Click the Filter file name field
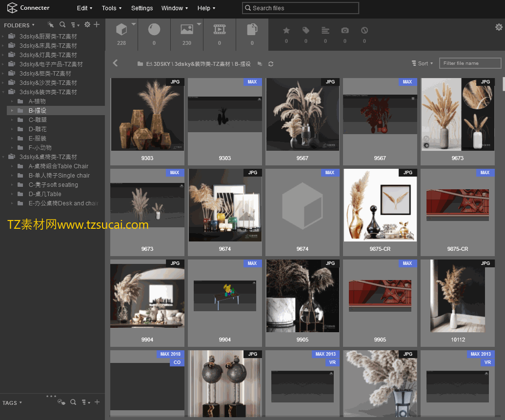 (x=470, y=63)
